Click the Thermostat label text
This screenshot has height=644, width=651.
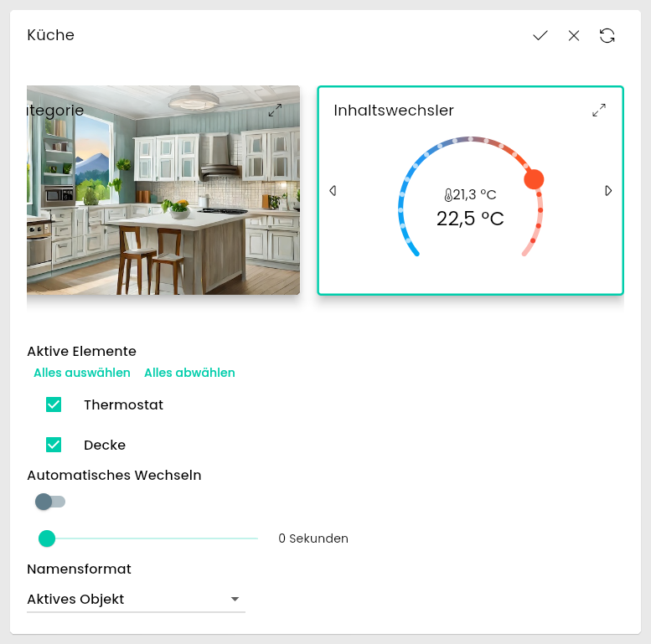[123, 404]
